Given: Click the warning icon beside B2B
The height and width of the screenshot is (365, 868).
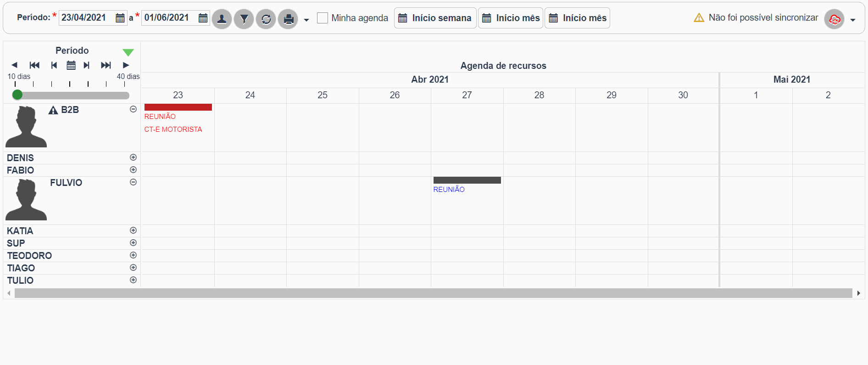Looking at the screenshot, I should 53,110.
